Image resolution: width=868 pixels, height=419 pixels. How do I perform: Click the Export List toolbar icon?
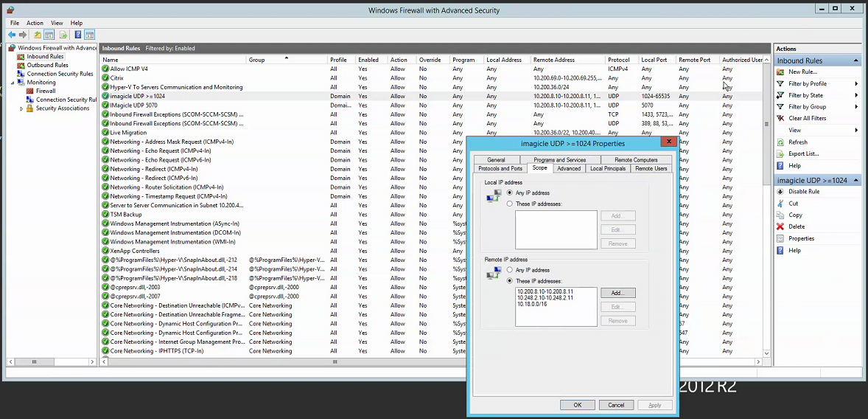tap(63, 35)
